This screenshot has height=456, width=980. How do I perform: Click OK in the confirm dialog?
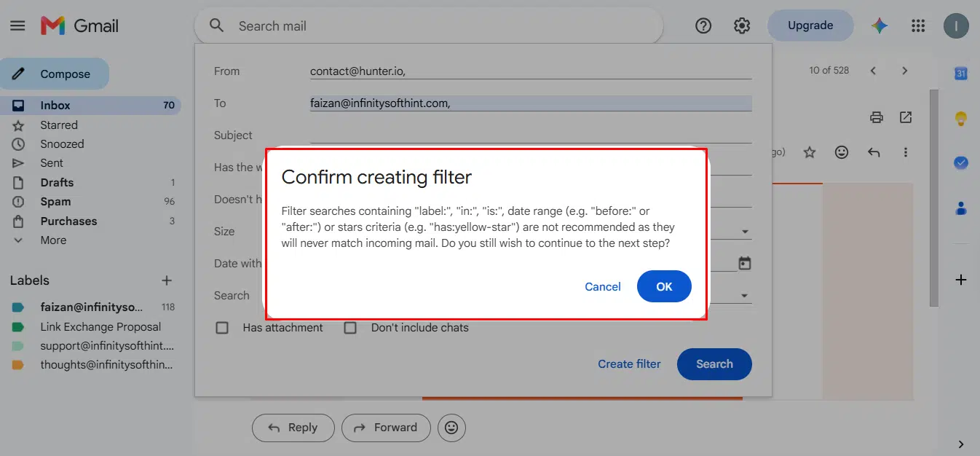point(664,286)
